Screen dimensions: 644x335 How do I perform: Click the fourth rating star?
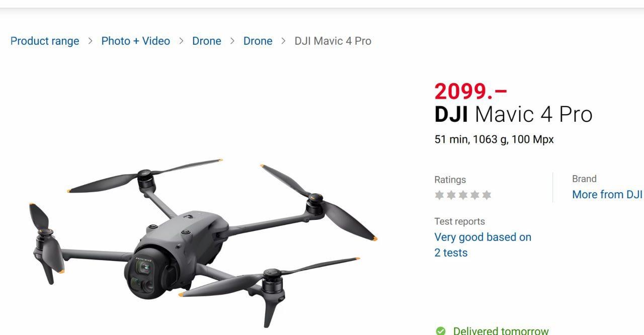tap(474, 195)
